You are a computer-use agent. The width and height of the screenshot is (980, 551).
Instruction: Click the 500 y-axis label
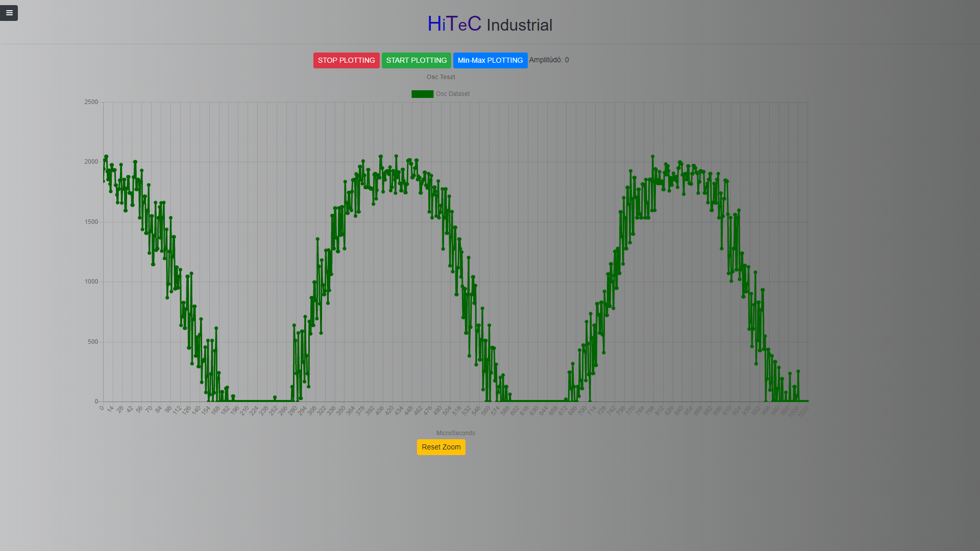click(x=93, y=342)
